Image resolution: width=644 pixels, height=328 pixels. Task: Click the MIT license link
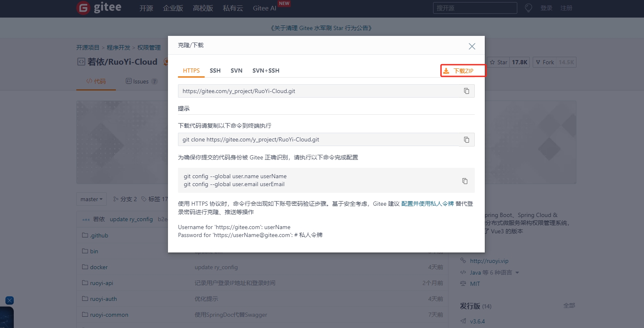(475, 284)
